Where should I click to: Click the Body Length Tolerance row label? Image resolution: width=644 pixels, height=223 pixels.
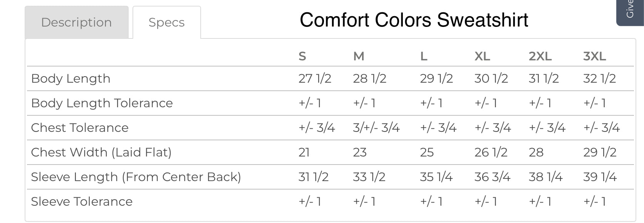click(102, 103)
